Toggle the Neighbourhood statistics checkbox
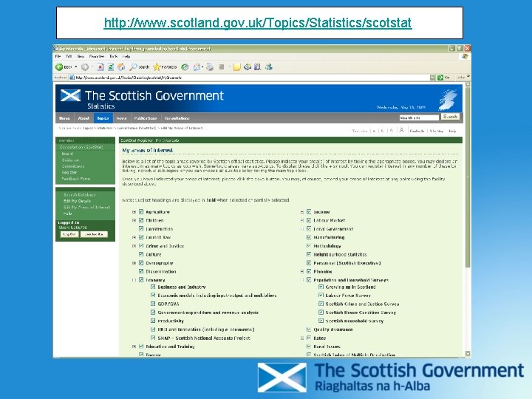The height and width of the screenshot is (399, 532). pyautogui.click(x=309, y=254)
